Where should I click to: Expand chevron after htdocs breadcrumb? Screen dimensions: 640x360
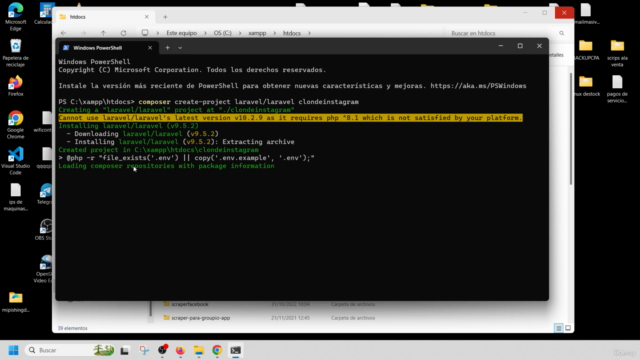[x=309, y=33]
